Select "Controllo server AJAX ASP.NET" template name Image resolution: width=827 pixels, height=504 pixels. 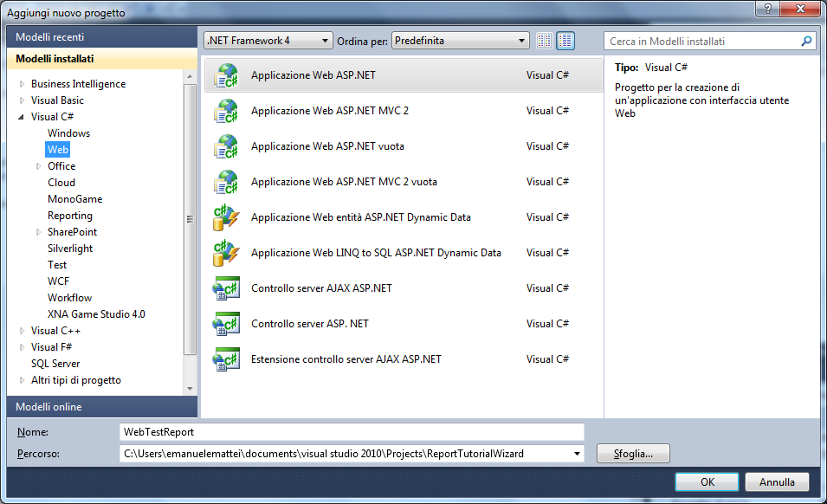[321, 288]
